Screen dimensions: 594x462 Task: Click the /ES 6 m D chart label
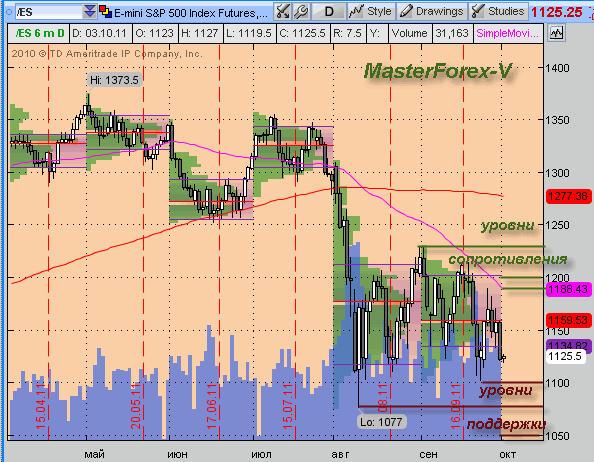39,33
